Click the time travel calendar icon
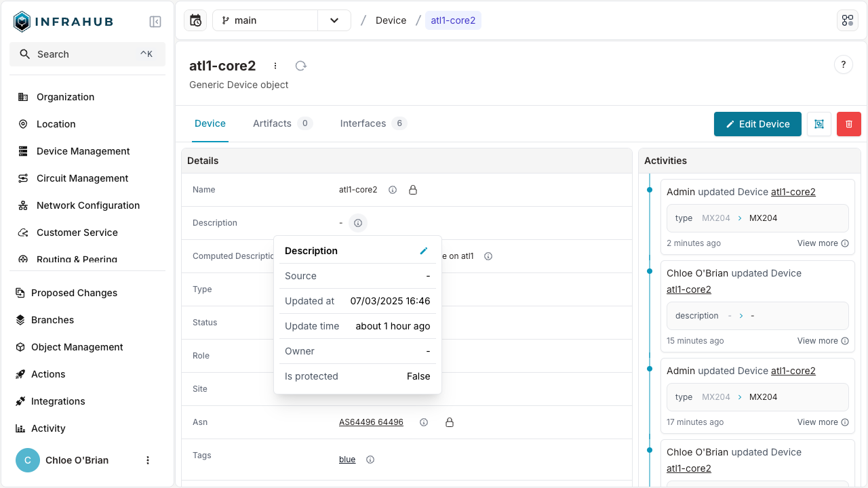The width and height of the screenshot is (868, 488). [x=195, y=20]
